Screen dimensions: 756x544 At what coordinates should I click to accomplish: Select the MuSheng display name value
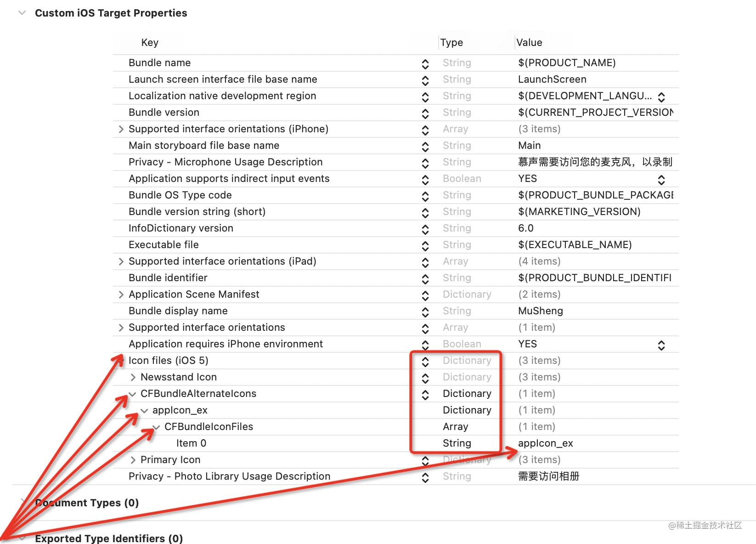pyautogui.click(x=541, y=311)
